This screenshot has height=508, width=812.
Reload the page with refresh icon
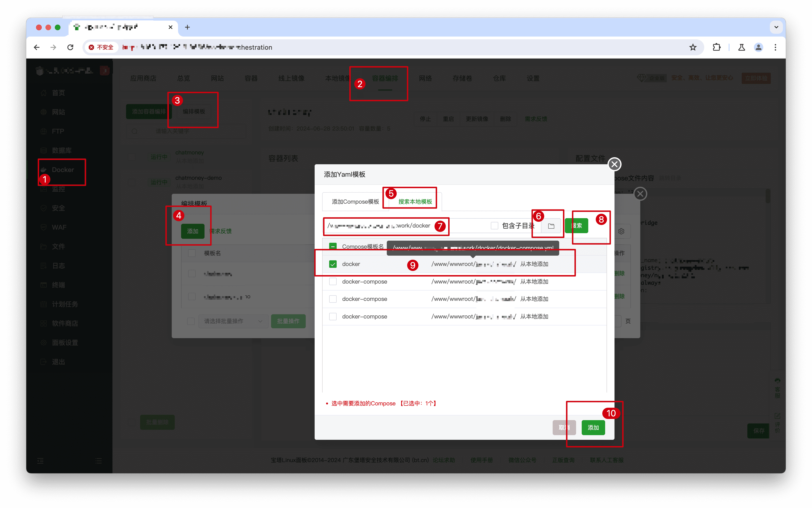[70, 47]
